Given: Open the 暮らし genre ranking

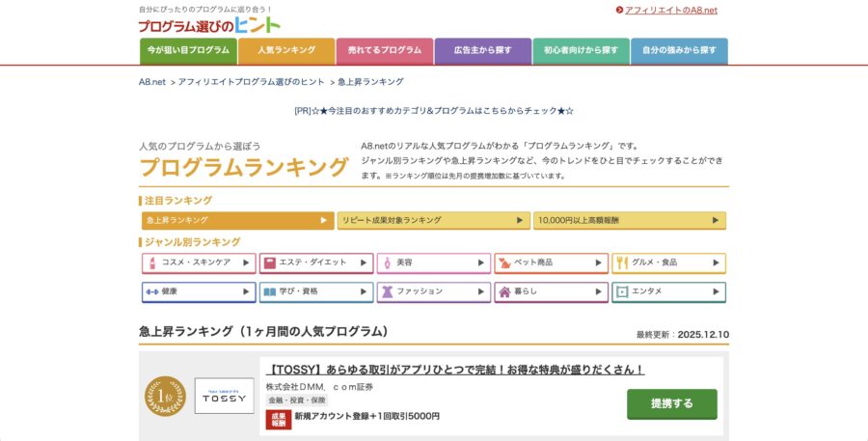Looking at the screenshot, I should coord(552,292).
